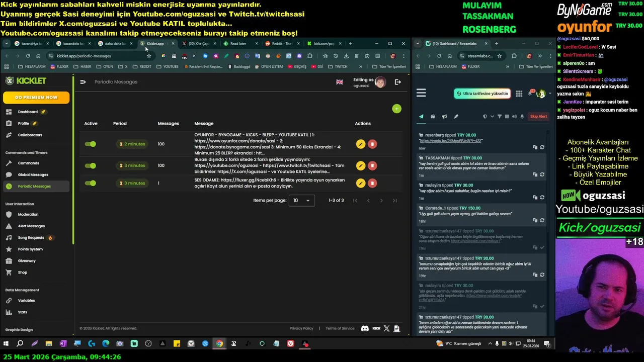Open the HESAPLARIM bookmark folder in Kicklet window

click(32, 66)
